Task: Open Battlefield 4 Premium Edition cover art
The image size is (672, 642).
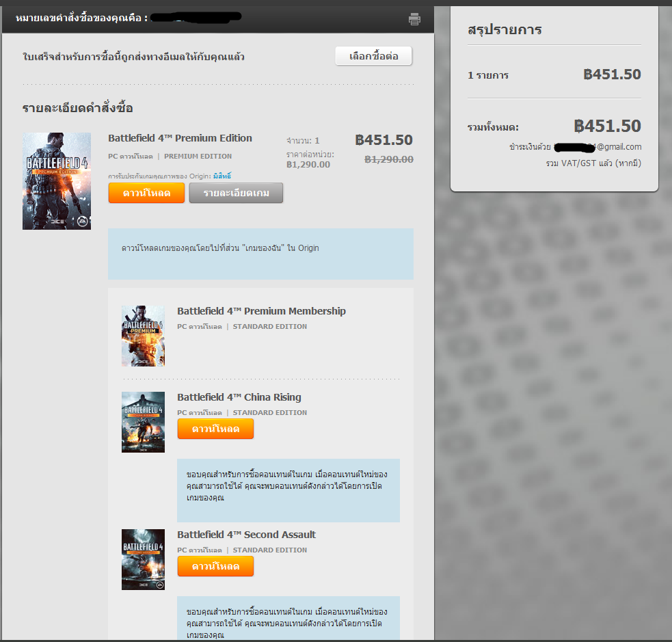Action: tap(57, 181)
